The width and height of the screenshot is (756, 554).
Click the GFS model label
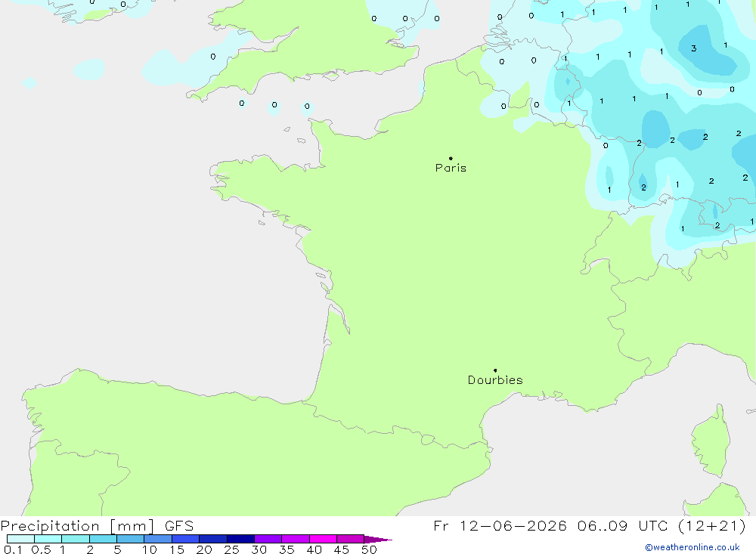(x=179, y=526)
